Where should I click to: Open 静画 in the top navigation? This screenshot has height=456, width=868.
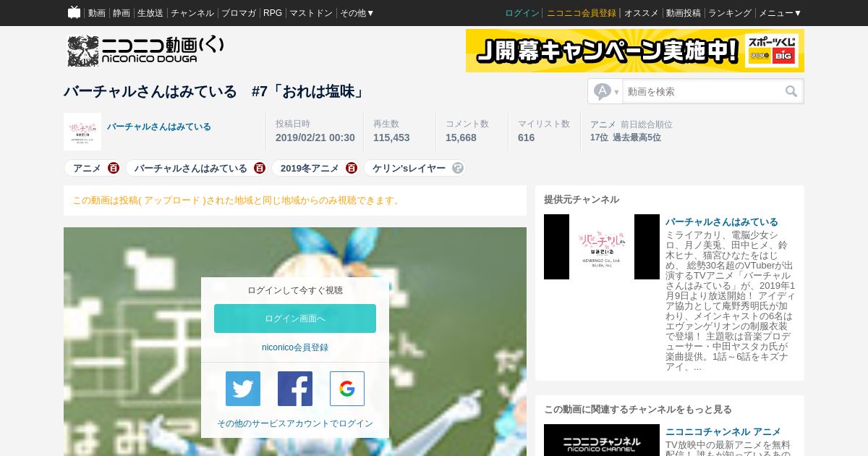pos(122,13)
